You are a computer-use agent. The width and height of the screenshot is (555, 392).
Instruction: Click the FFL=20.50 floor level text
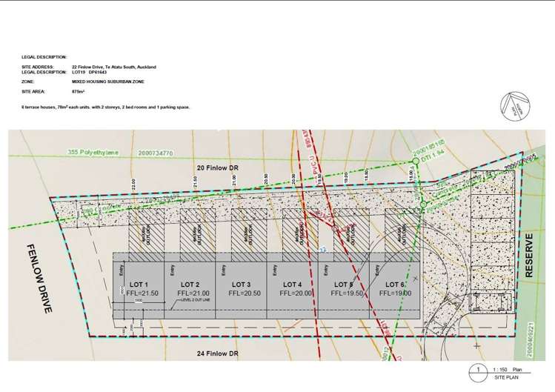click(241, 293)
